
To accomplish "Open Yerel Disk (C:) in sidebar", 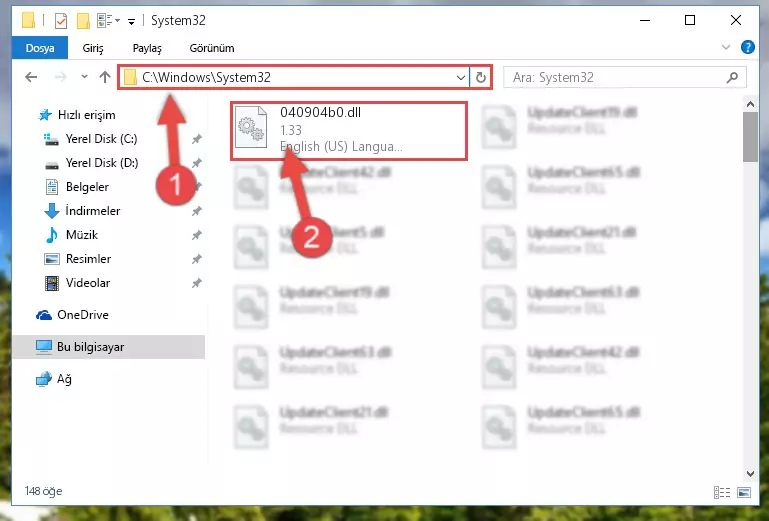I will click(91, 139).
